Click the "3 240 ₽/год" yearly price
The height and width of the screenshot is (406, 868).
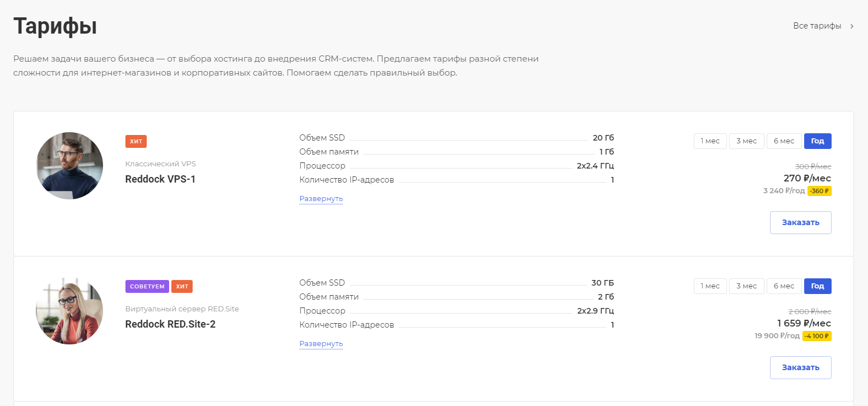[x=784, y=191]
